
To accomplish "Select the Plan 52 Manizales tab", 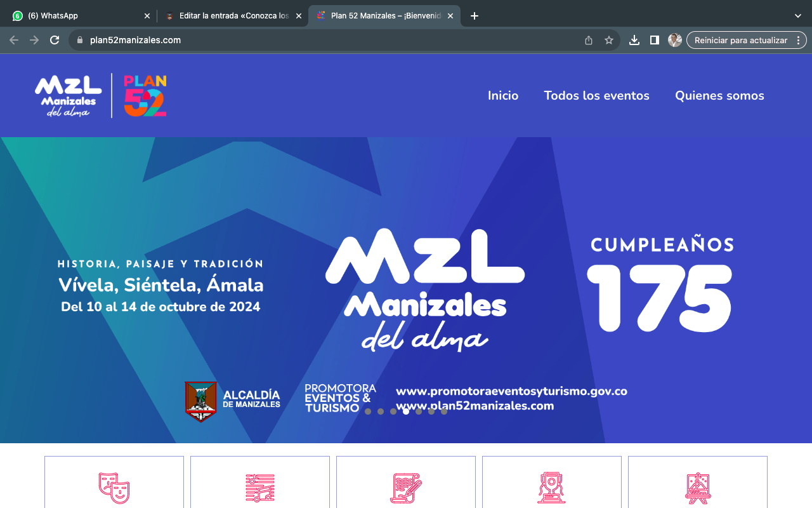I will click(384, 16).
